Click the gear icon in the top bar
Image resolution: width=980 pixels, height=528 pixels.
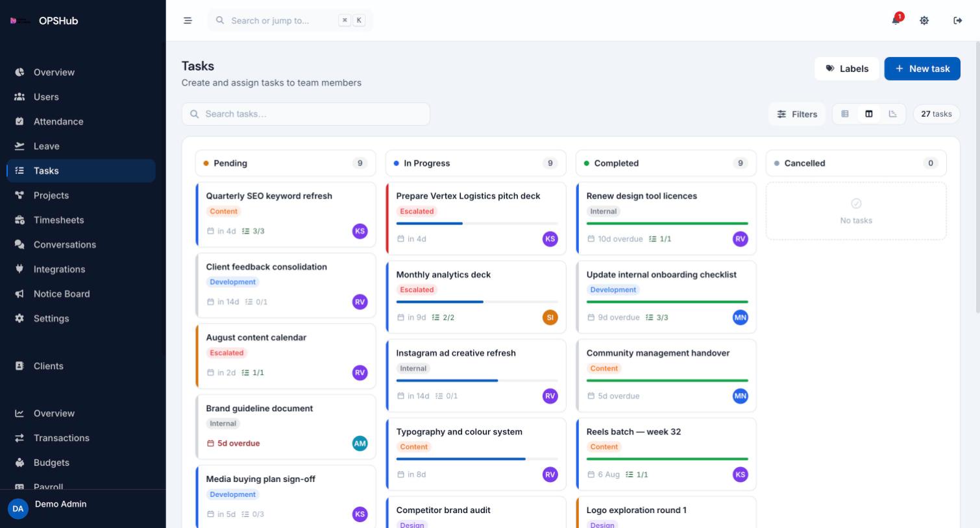coord(924,21)
